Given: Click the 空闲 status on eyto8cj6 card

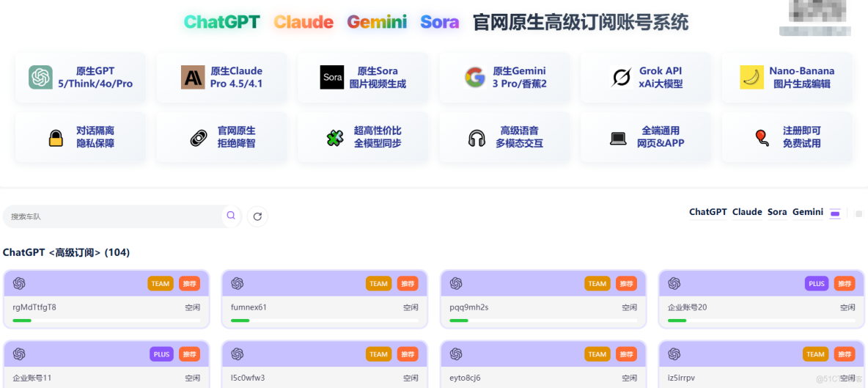Looking at the screenshot, I should pos(630,378).
